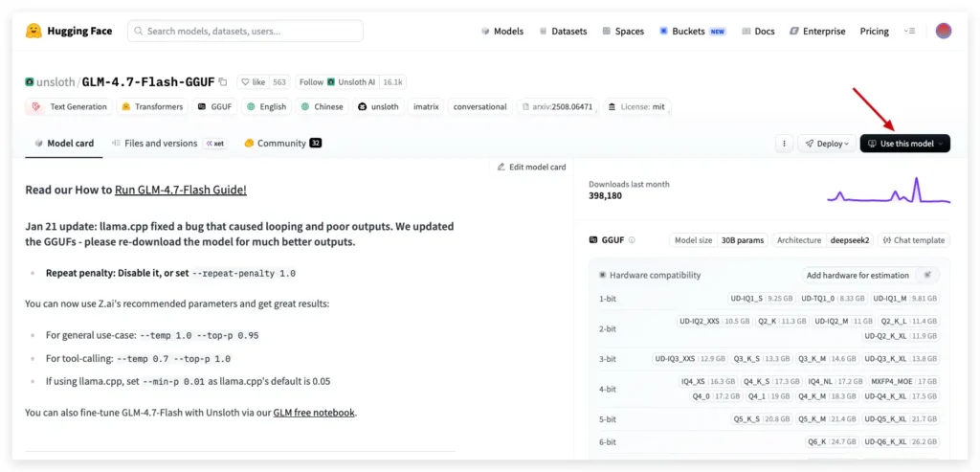The height and width of the screenshot is (472, 980).
Task: Click the 16.1k followers count
Action: 393,82
